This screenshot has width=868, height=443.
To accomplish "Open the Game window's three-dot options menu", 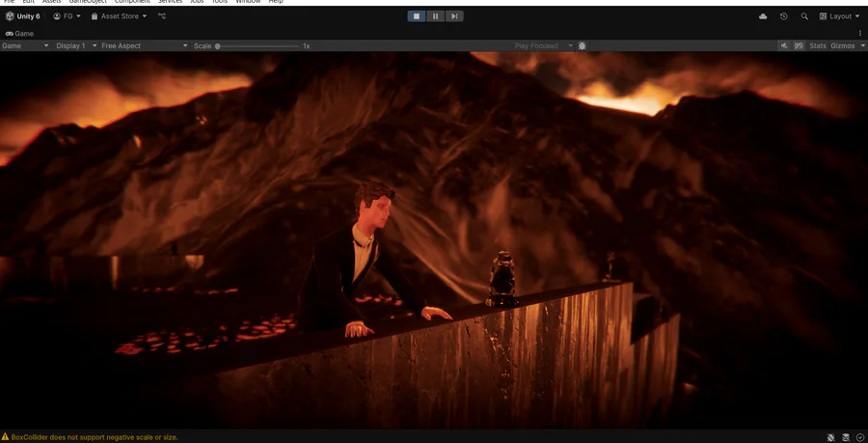I will [x=860, y=33].
